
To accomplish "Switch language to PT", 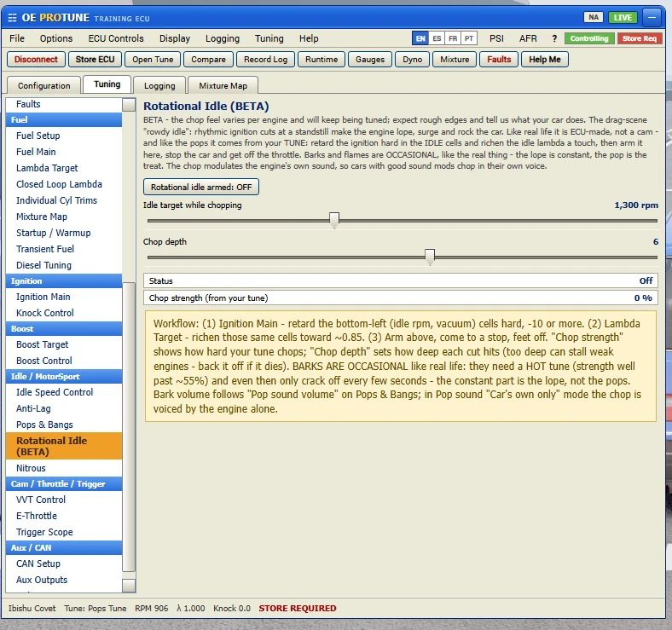I will coord(469,38).
